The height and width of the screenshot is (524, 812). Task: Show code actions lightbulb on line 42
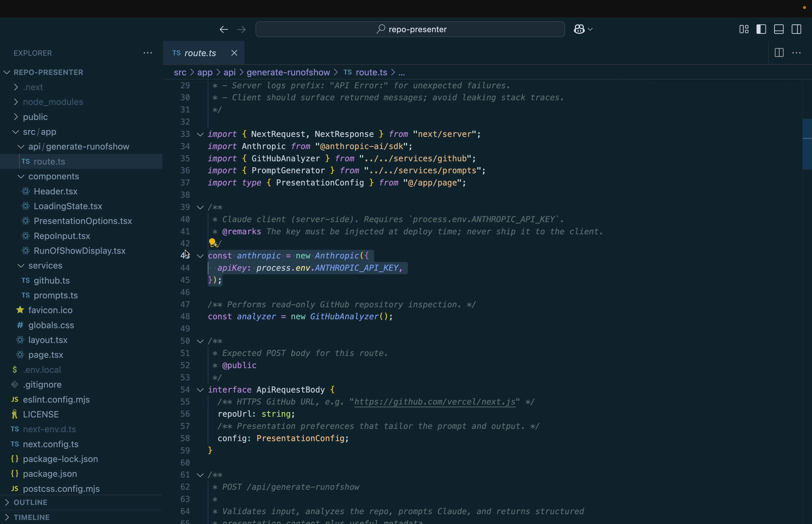(x=212, y=243)
